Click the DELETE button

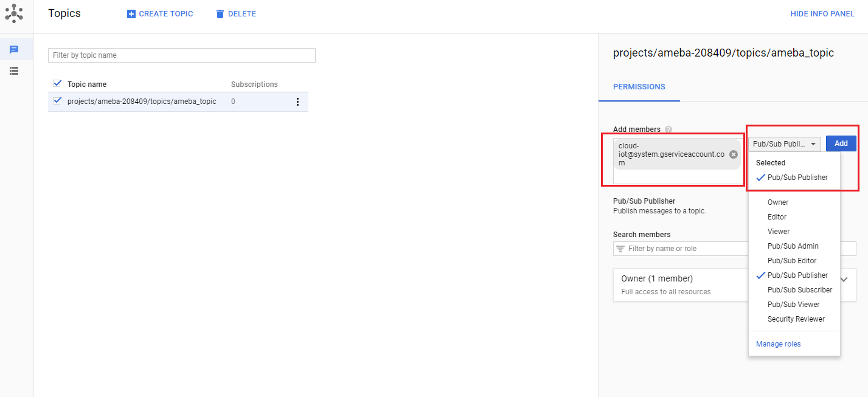[x=236, y=14]
